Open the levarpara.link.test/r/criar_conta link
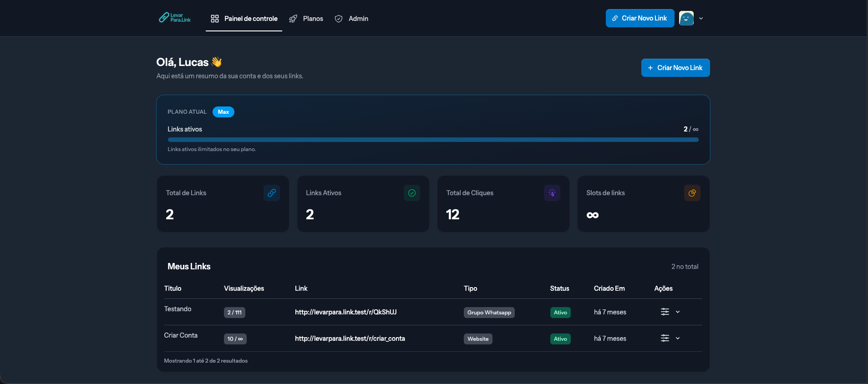 pos(350,339)
